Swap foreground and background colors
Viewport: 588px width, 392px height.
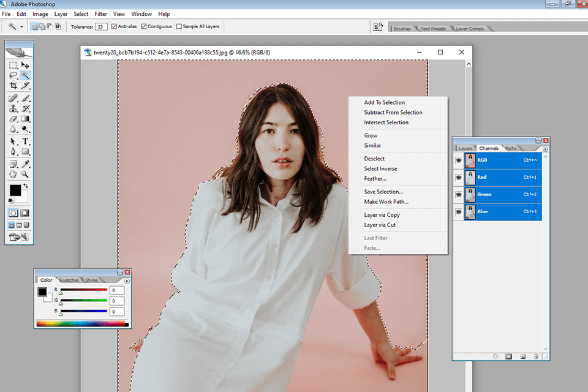click(x=26, y=186)
